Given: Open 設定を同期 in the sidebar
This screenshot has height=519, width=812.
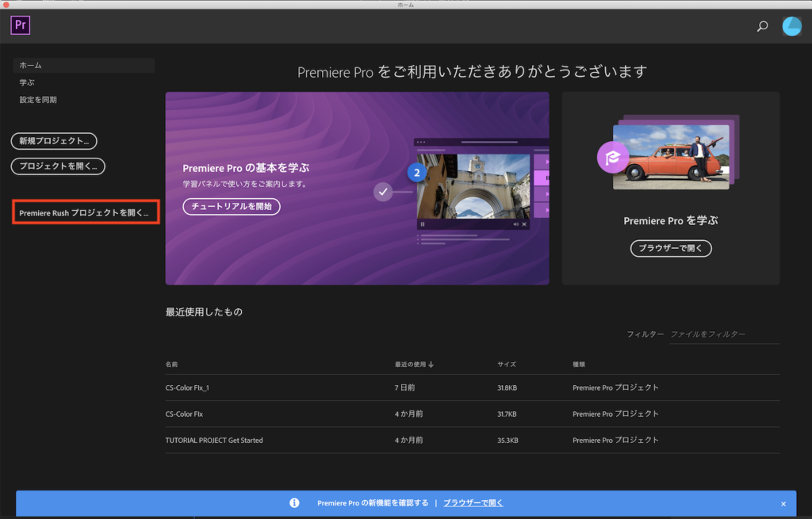Looking at the screenshot, I should pyautogui.click(x=38, y=100).
